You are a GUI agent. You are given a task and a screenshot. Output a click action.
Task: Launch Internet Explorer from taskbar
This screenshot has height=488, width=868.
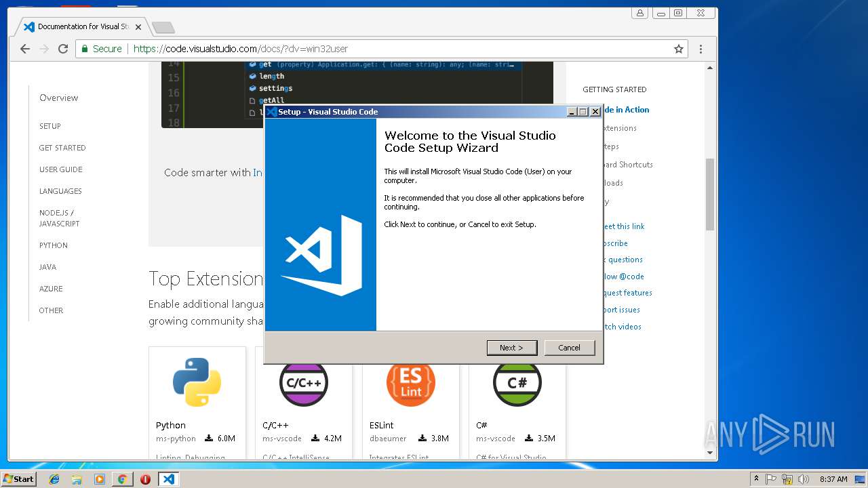point(54,479)
